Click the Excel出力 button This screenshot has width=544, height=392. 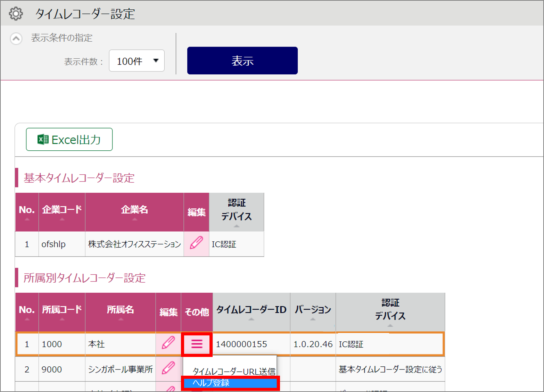(69, 140)
